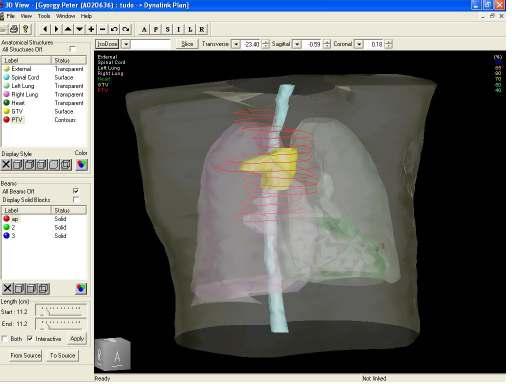Select the beam labeled 2
Screen dimensions: 512x384
[x=44, y=227]
